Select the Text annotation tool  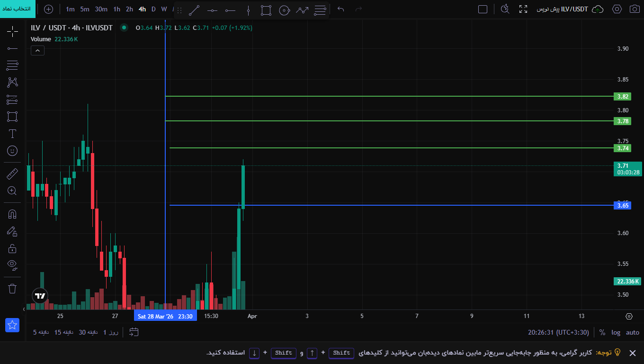click(12, 134)
